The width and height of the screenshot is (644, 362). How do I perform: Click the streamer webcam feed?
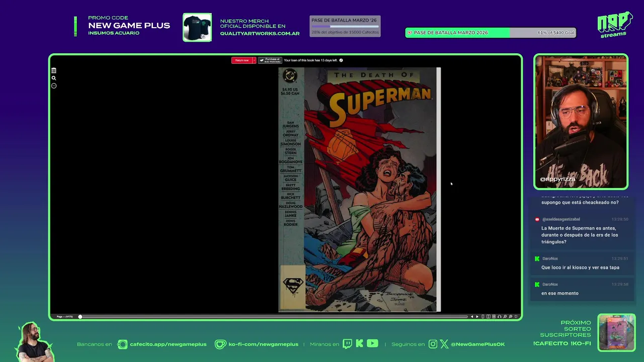click(581, 122)
